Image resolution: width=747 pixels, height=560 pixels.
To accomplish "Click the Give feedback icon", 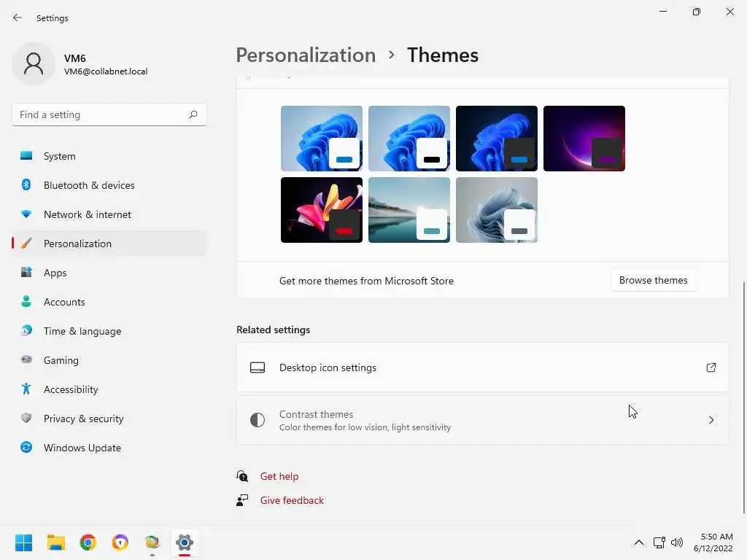I will (242, 500).
